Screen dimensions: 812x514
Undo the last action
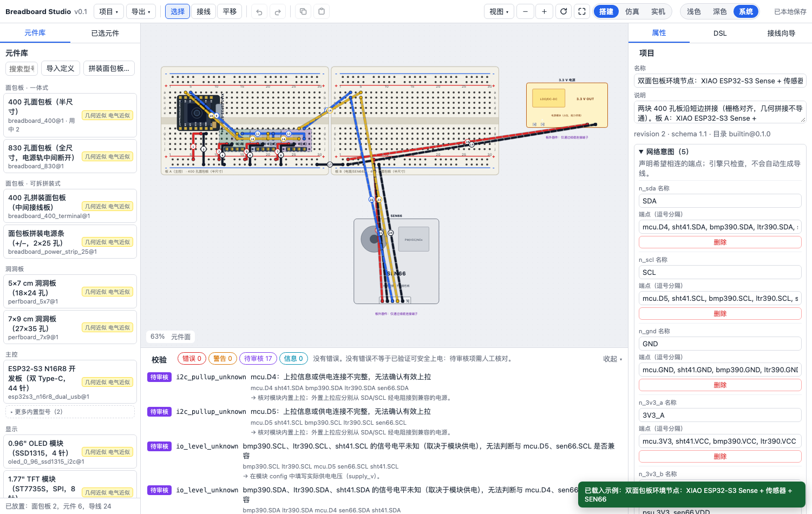[259, 11]
